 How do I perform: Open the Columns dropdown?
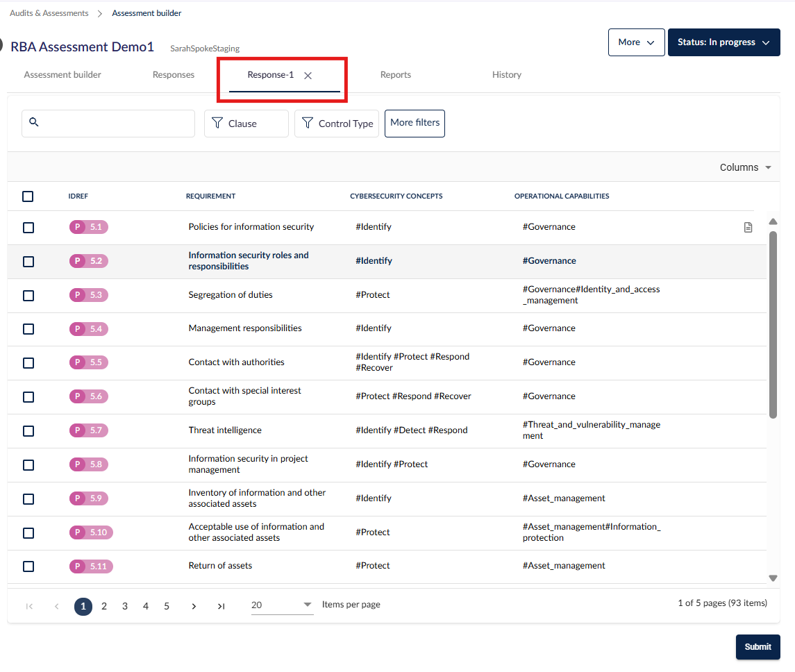(x=745, y=167)
